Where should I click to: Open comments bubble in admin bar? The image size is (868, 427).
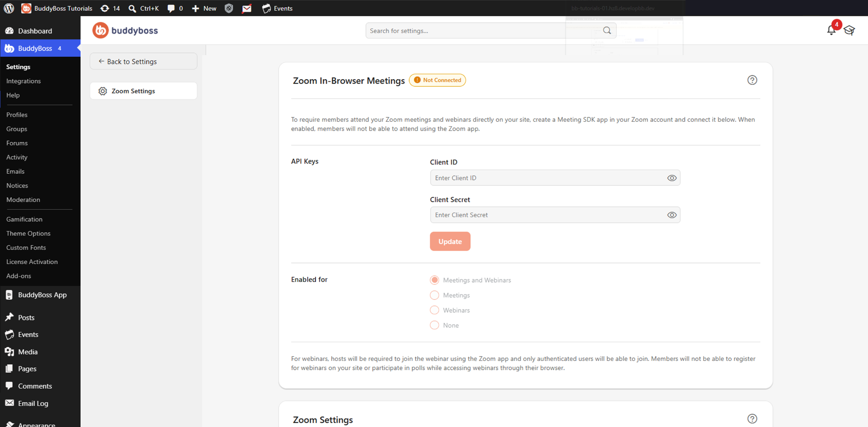click(175, 8)
